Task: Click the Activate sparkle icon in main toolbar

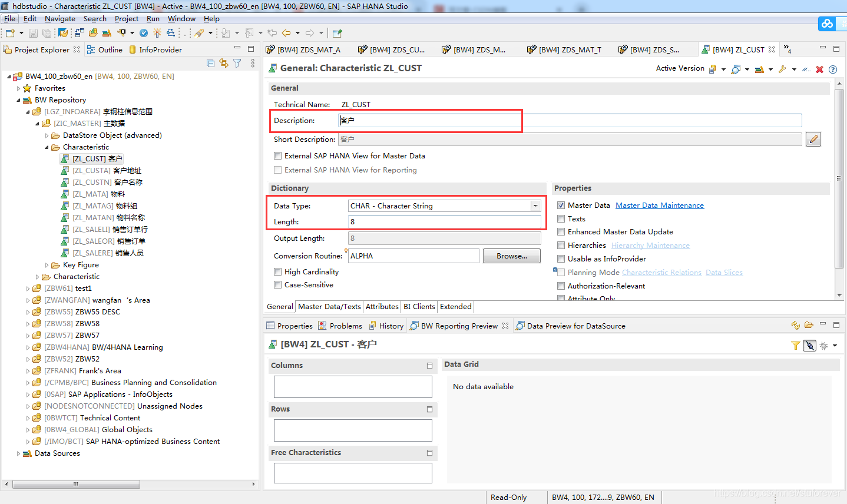Action: 157,33
